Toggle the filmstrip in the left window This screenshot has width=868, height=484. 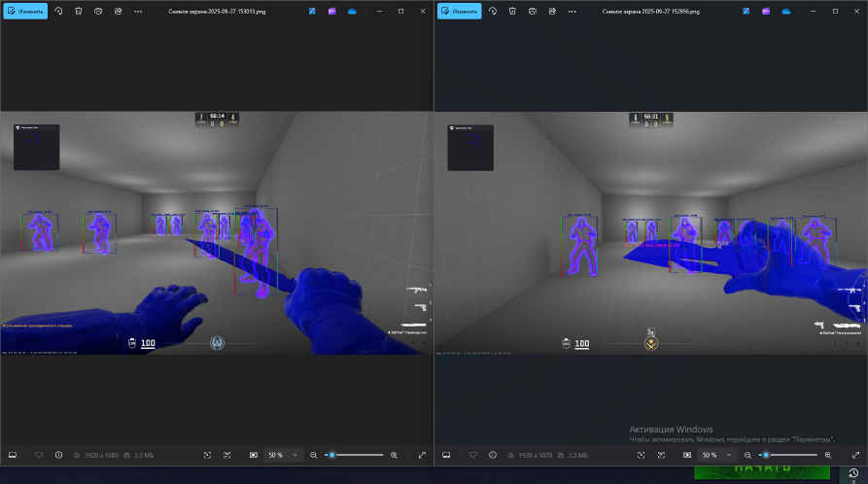pyautogui.click(x=13, y=455)
